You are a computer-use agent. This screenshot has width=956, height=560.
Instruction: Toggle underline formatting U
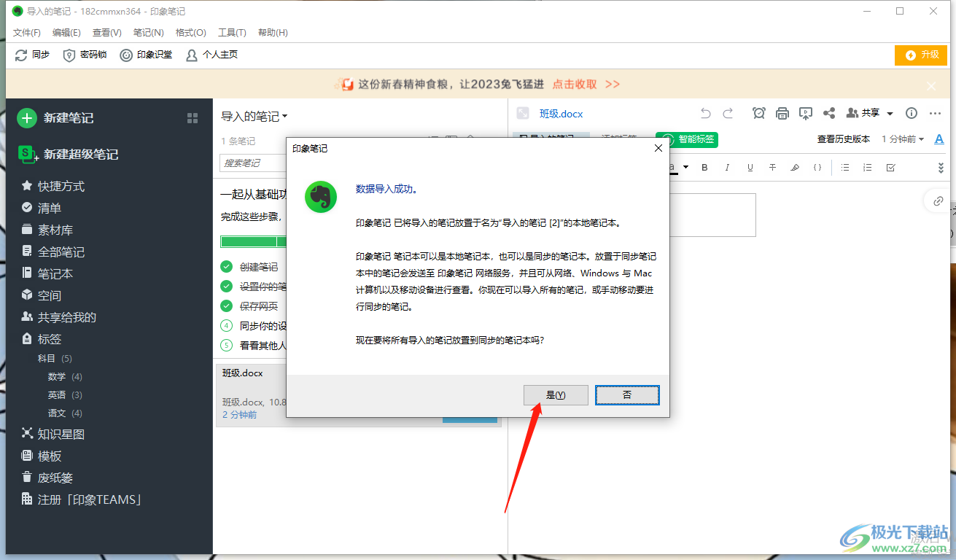point(750,168)
